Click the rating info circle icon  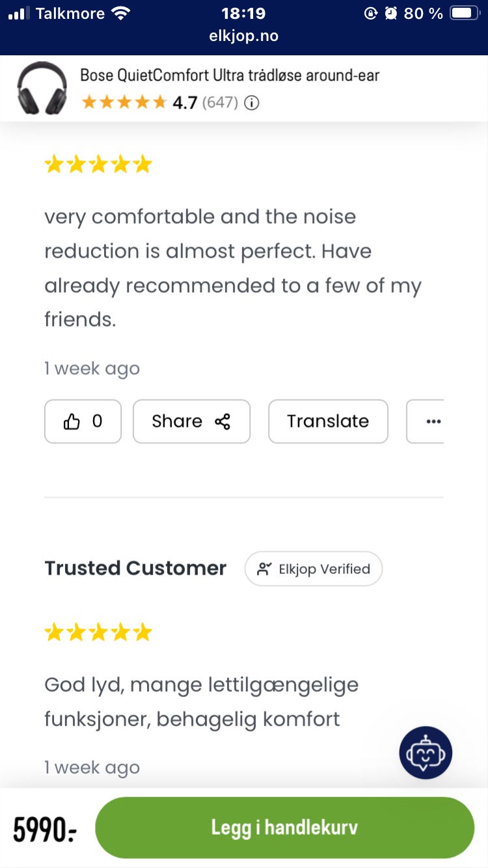pos(252,103)
